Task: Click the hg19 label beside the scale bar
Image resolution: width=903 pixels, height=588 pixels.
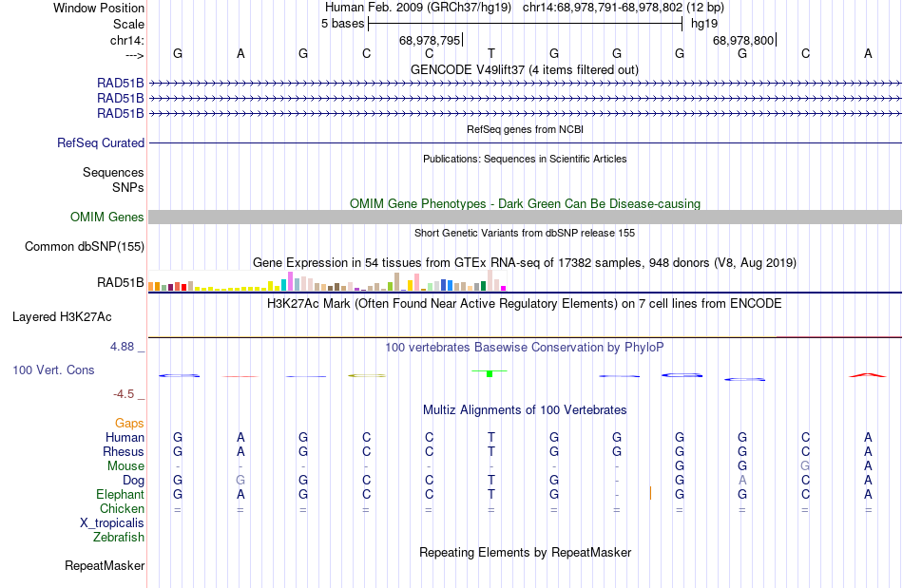Action: [x=704, y=24]
